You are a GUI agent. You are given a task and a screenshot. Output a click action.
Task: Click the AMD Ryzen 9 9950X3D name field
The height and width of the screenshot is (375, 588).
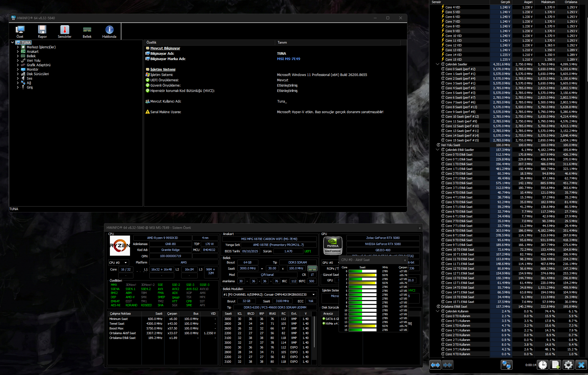tap(162, 238)
